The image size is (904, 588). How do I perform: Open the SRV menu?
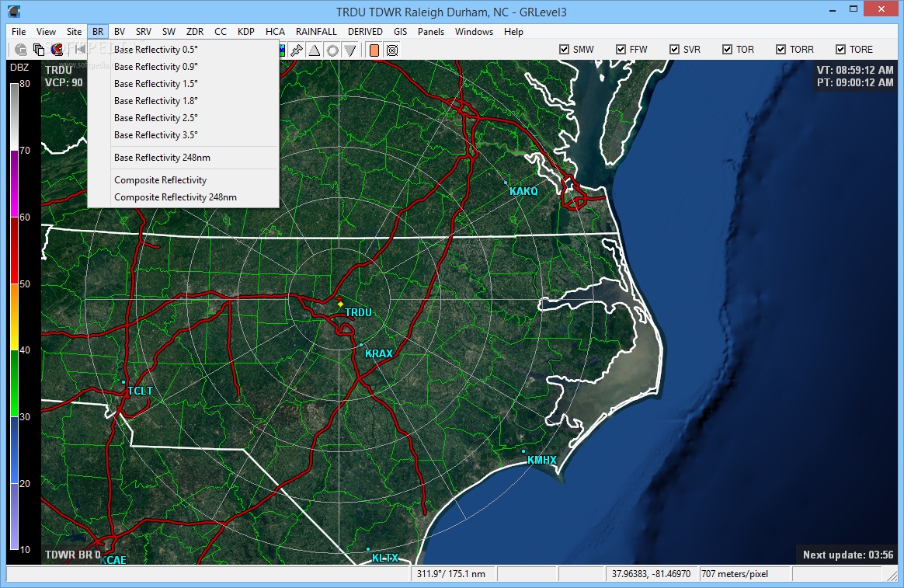[144, 32]
